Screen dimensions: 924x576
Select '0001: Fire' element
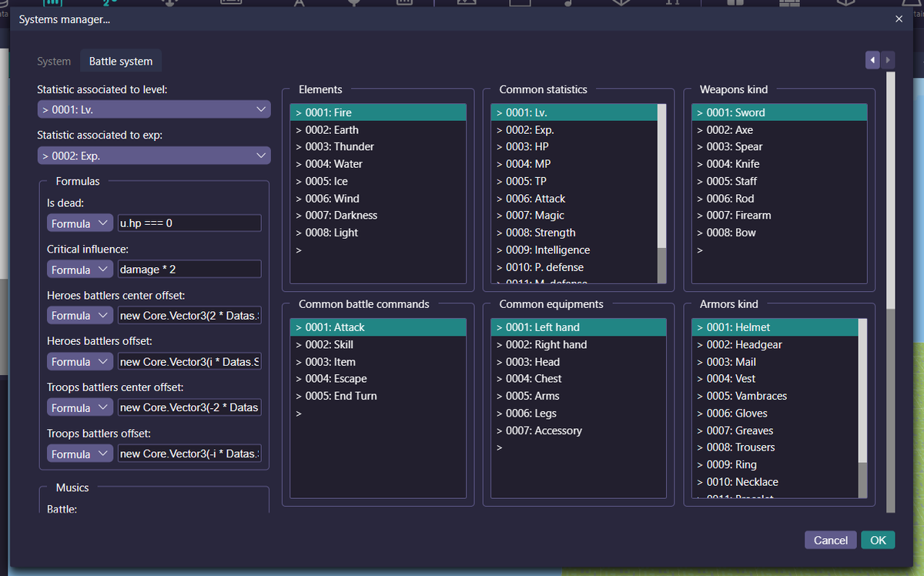pyautogui.click(x=378, y=112)
